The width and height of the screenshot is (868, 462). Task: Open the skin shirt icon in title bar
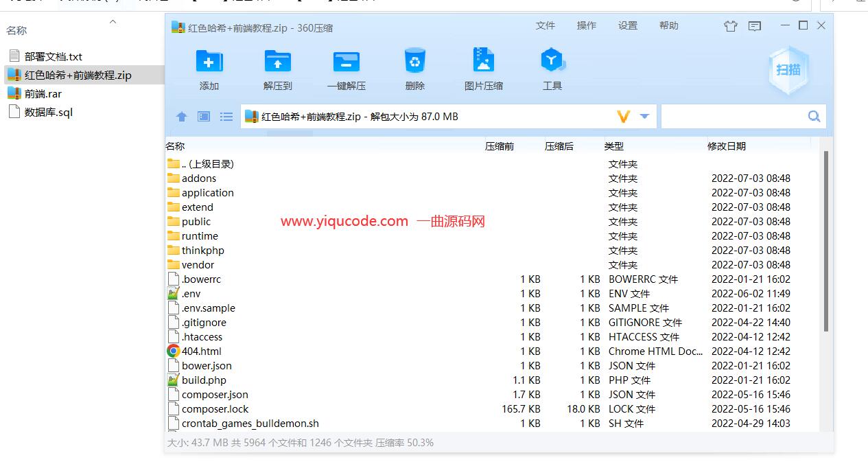[731, 26]
